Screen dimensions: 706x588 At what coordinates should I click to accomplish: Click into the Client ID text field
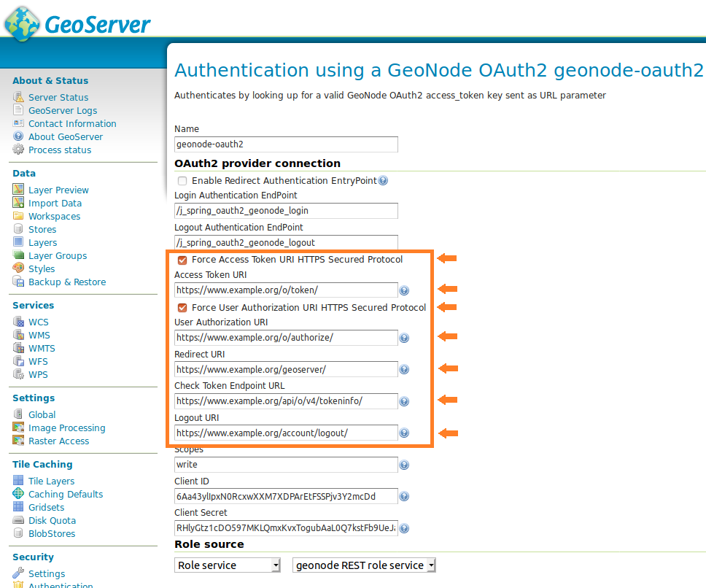click(x=286, y=496)
